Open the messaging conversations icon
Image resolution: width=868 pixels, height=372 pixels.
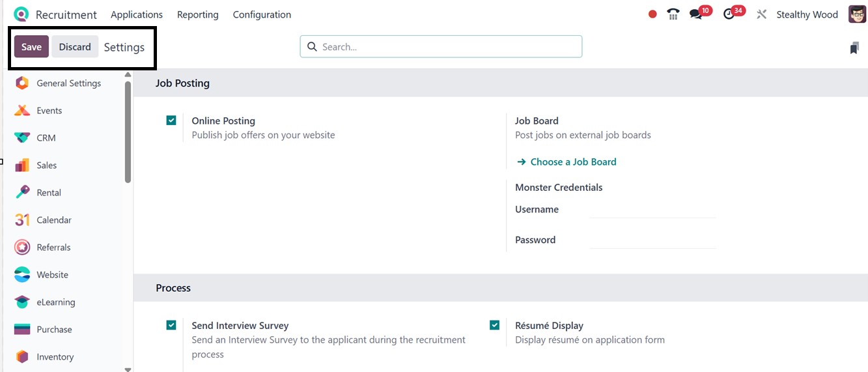pos(696,14)
